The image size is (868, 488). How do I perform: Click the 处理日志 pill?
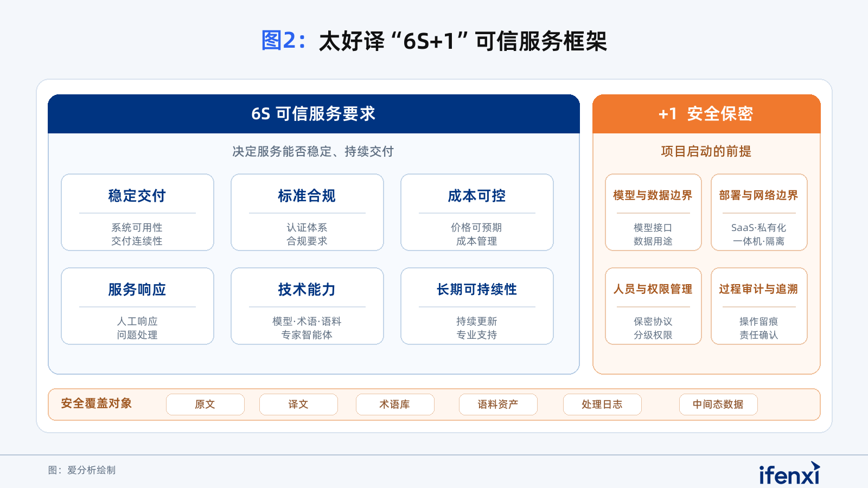[x=602, y=404]
